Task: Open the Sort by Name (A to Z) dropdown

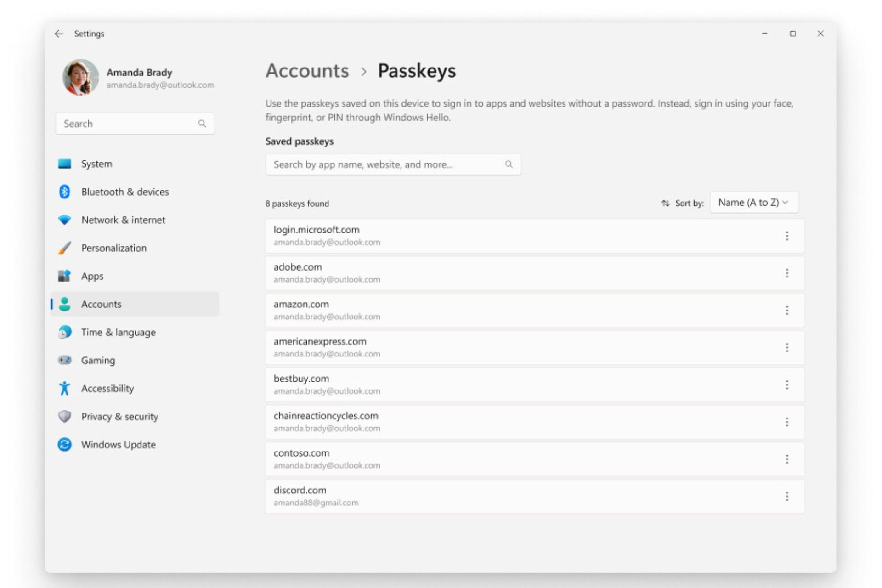Action: [x=754, y=203]
